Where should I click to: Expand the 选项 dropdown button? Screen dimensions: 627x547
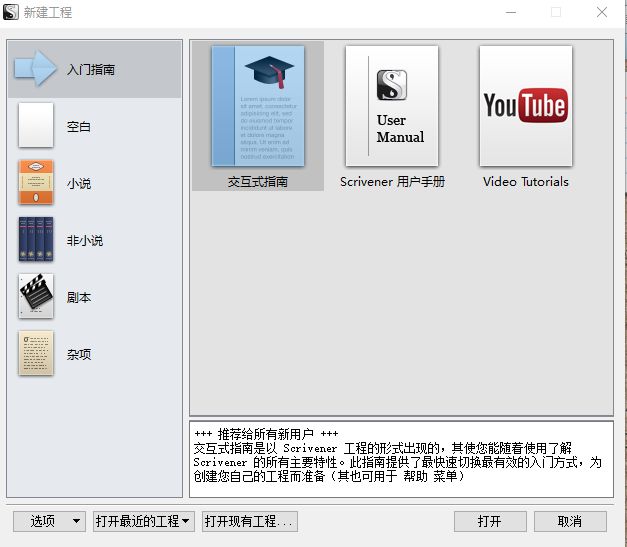(49, 521)
